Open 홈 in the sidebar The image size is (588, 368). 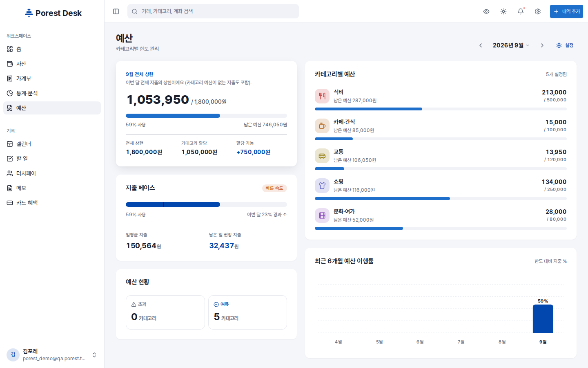[x=52, y=49]
